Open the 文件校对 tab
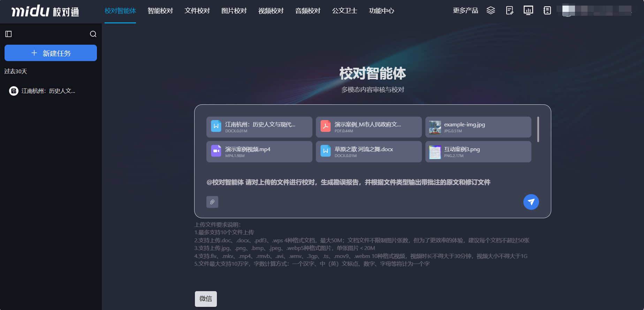 [197, 11]
